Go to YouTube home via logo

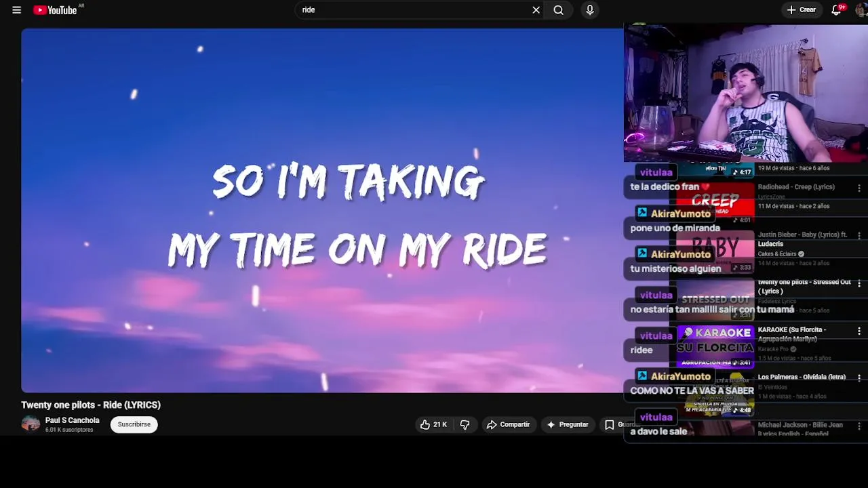click(x=56, y=10)
